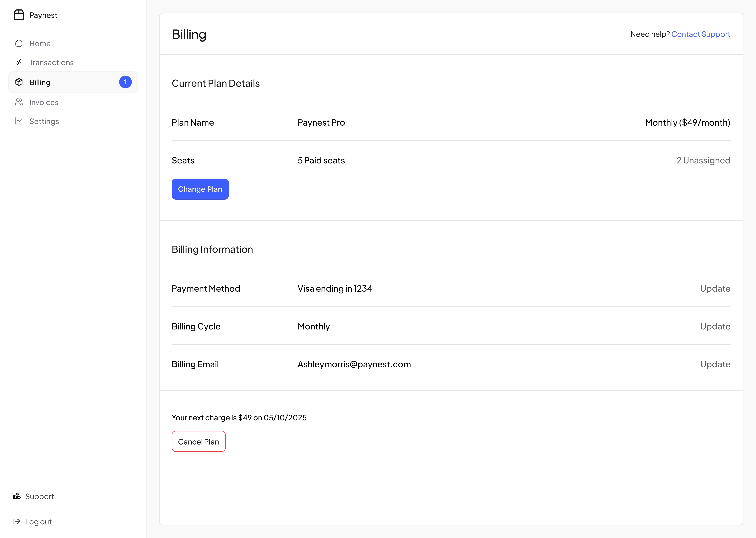This screenshot has width=756, height=538.
Task: Click the Support hand icon
Action: click(17, 496)
